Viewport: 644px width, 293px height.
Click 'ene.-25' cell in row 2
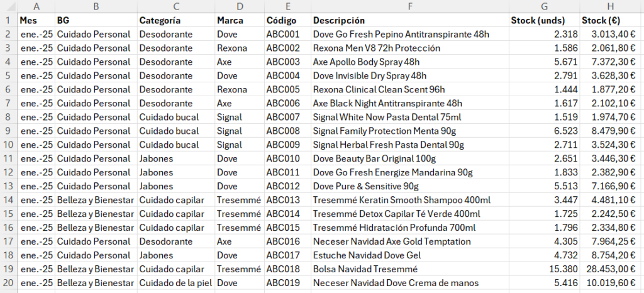36,34
